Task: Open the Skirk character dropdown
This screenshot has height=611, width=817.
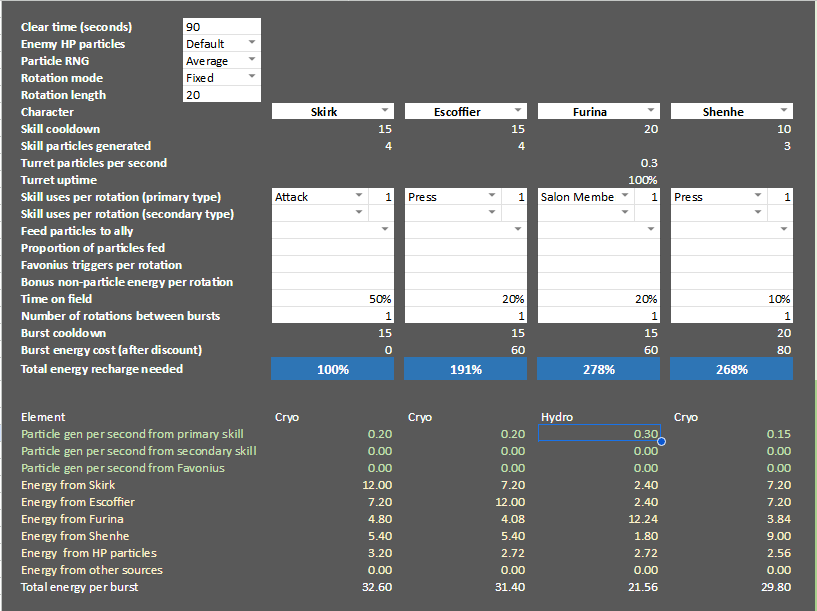Action: [385, 110]
